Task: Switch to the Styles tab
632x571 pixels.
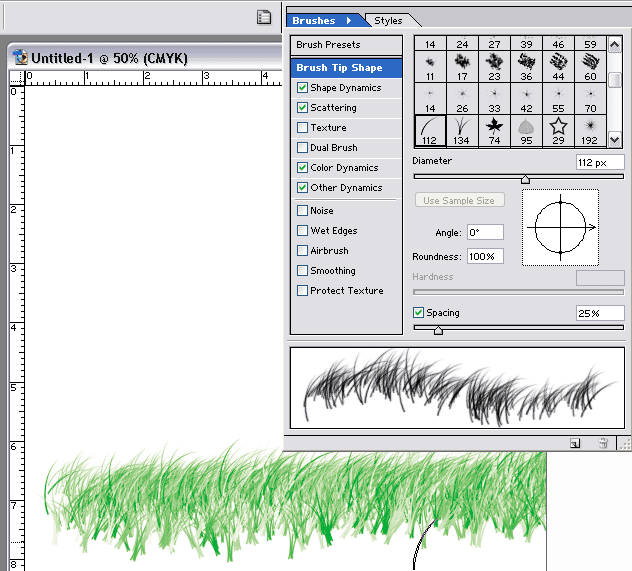Action: click(388, 21)
